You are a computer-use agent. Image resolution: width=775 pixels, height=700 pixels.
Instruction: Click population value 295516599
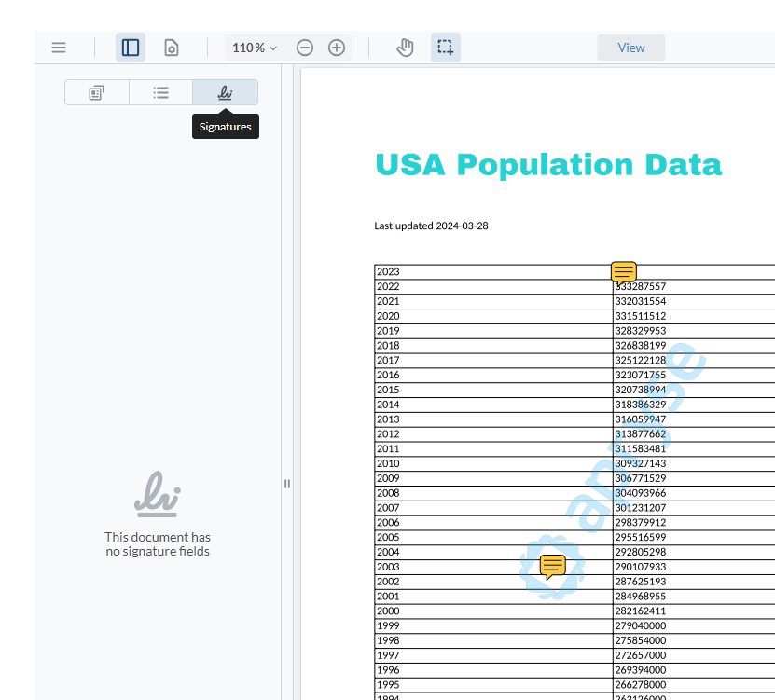coord(640,538)
